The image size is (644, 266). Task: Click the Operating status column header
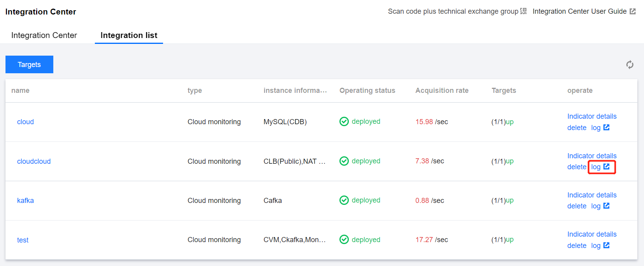click(367, 90)
